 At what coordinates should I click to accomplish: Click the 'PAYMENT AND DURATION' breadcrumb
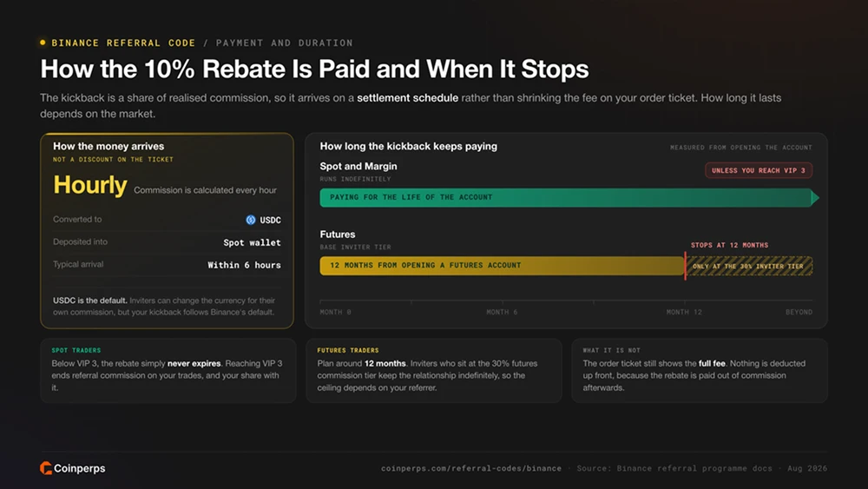284,43
